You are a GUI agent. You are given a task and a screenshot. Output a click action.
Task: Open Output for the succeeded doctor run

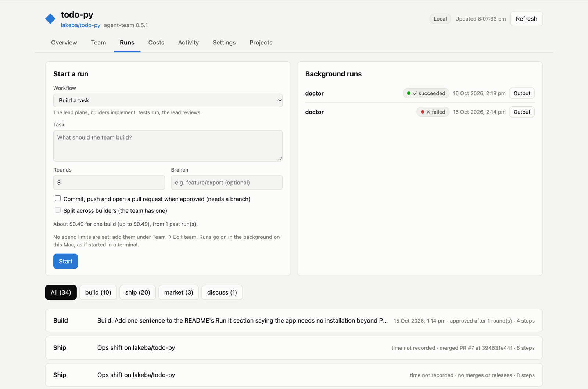pos(521,93)
